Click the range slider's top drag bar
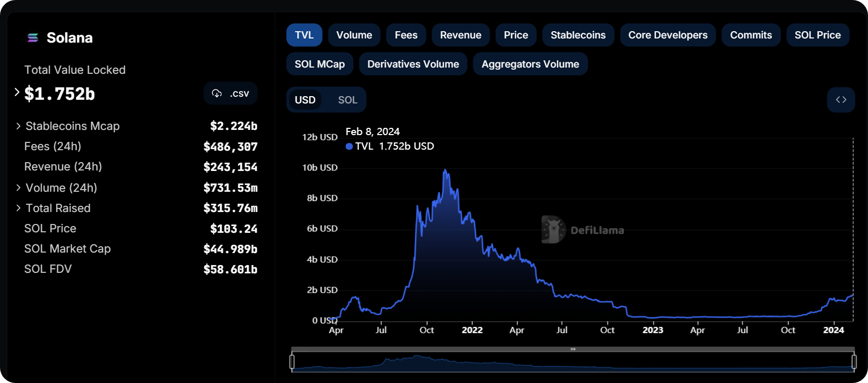The image size is (868, 383). click(573, 349)
